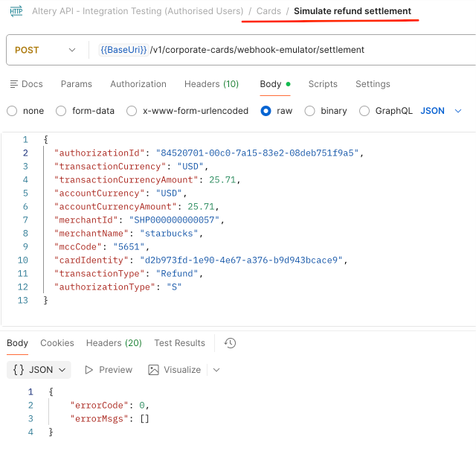Select the none body type radio
This screenshot has height=451, width=476.
[12, 111]
